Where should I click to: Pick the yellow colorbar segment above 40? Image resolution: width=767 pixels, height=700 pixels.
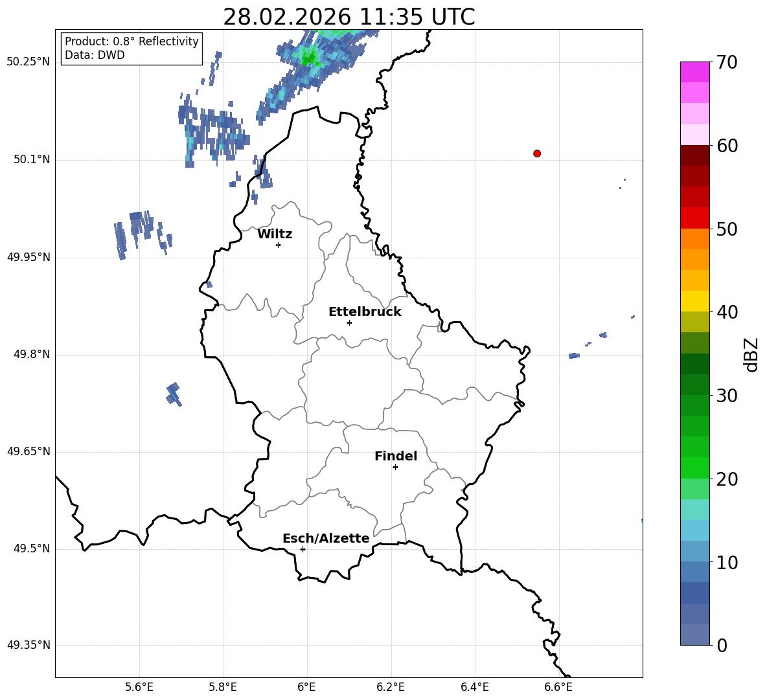695,301
